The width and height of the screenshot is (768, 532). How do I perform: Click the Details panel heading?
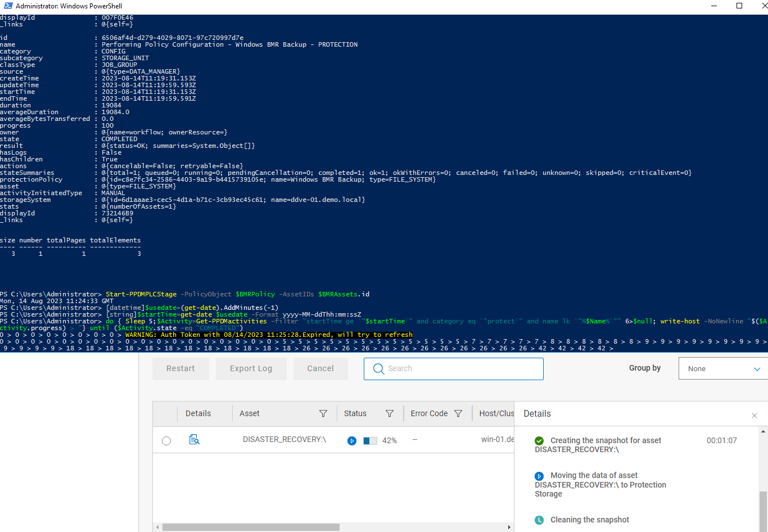tap(537, 413)
